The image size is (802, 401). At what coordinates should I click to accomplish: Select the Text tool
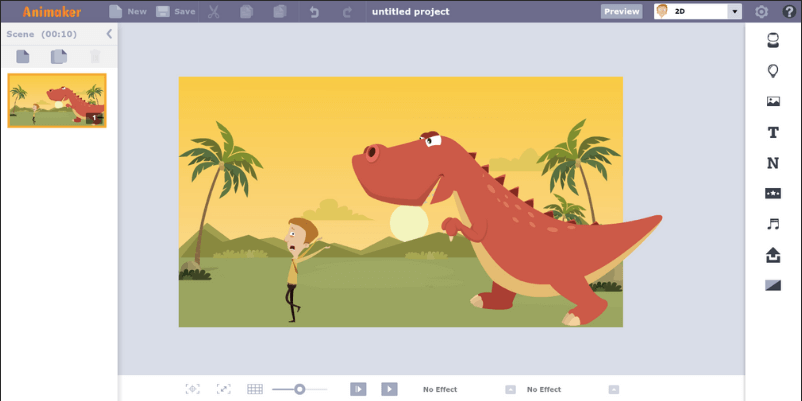point(772,132)
